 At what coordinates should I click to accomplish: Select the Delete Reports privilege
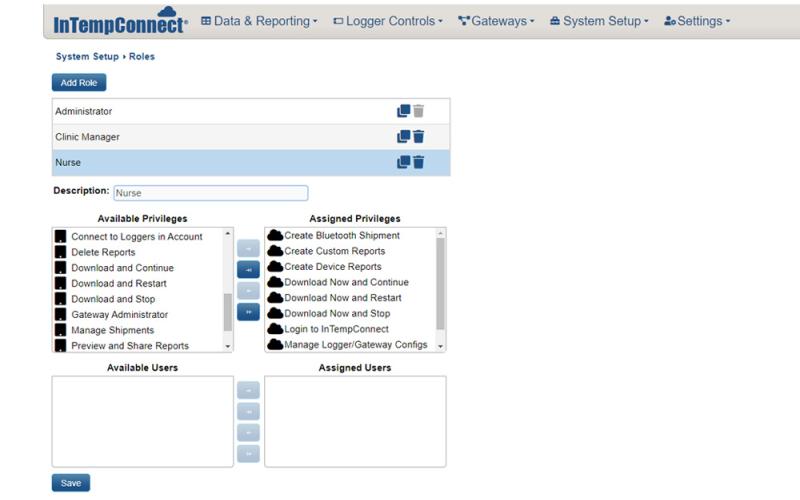click(x=103, y=252)
